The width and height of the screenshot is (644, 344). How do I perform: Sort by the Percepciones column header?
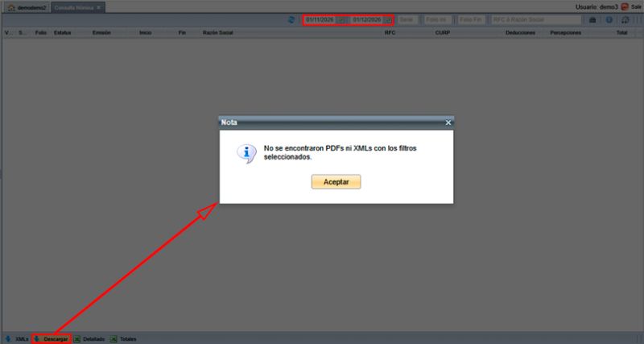click(566, 32)
